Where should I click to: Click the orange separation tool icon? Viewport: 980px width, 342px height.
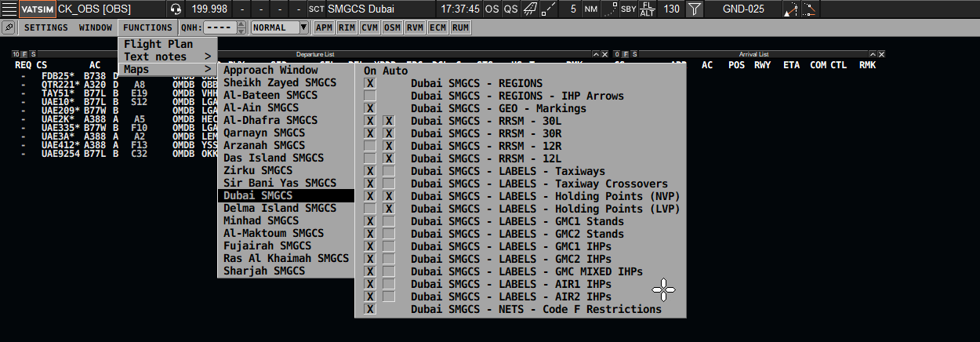point(809,9)
